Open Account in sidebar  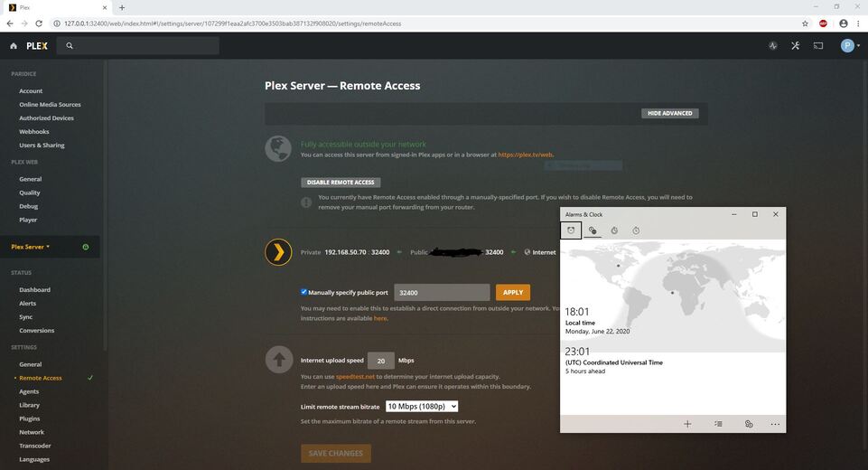(x=31, y=91)
